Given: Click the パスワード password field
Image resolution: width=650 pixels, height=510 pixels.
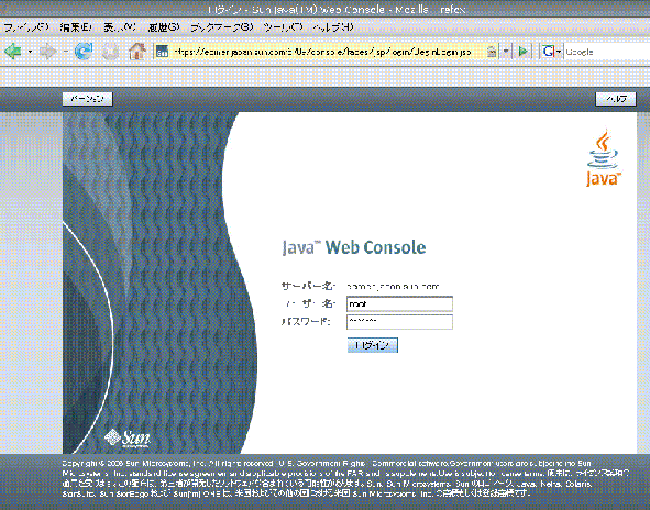Looking at the screenshot, I should [399, 322].
